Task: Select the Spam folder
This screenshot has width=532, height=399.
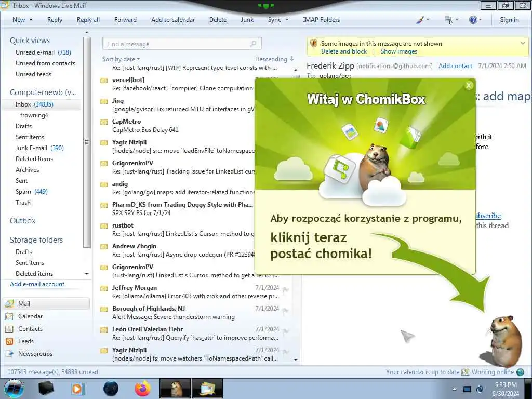Action: [32, 192]
